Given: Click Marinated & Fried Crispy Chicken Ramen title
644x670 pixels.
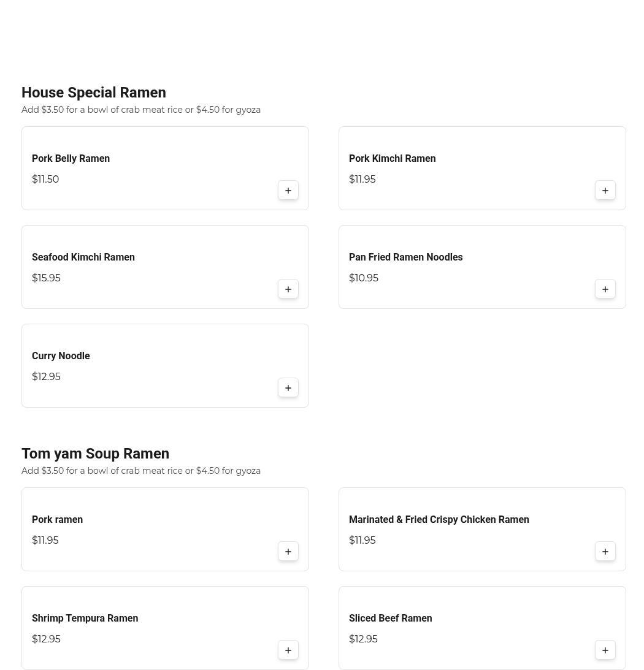Looking at the screenshot, I should pyautogui.click(x=439, y=520).
